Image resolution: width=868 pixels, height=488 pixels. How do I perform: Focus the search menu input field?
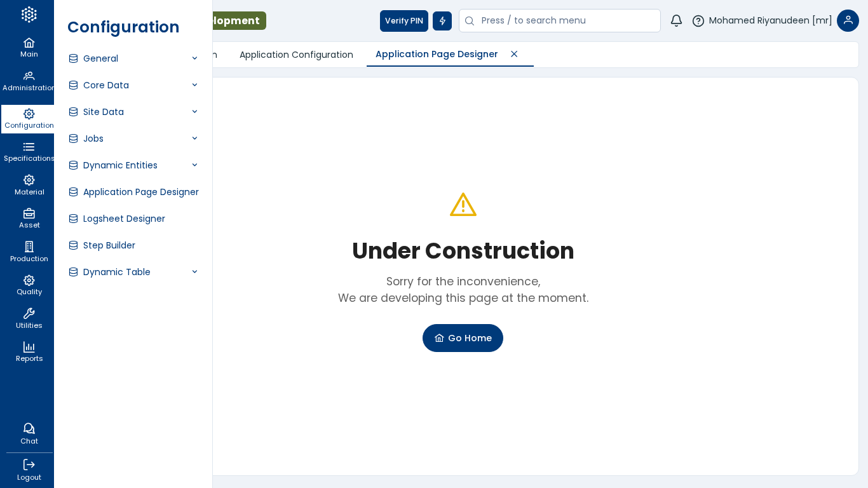point(566,21)
